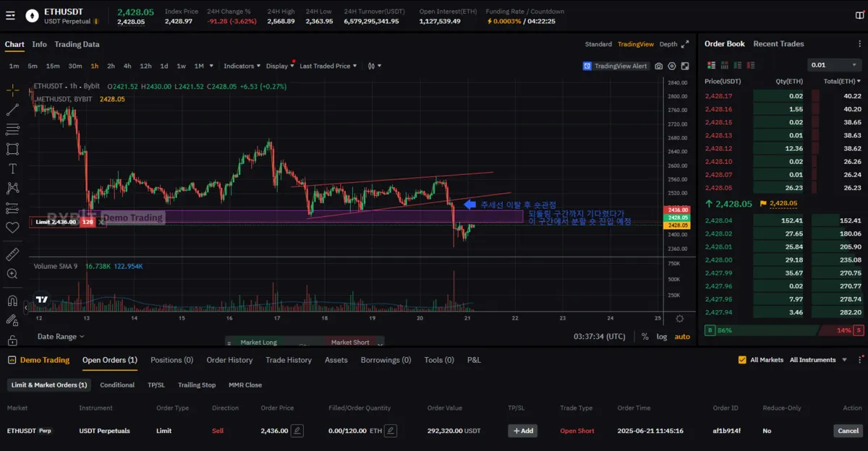Open the chart patterns tool
This screenshot has height=451, width=868.
click(12, 188)
